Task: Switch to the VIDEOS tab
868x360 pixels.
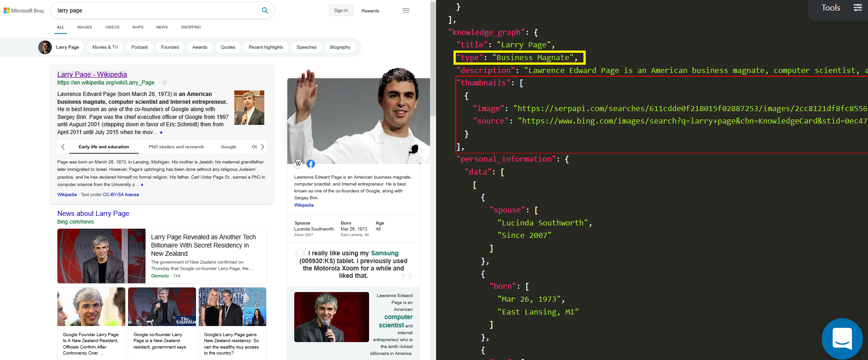Action: [112, 27]
